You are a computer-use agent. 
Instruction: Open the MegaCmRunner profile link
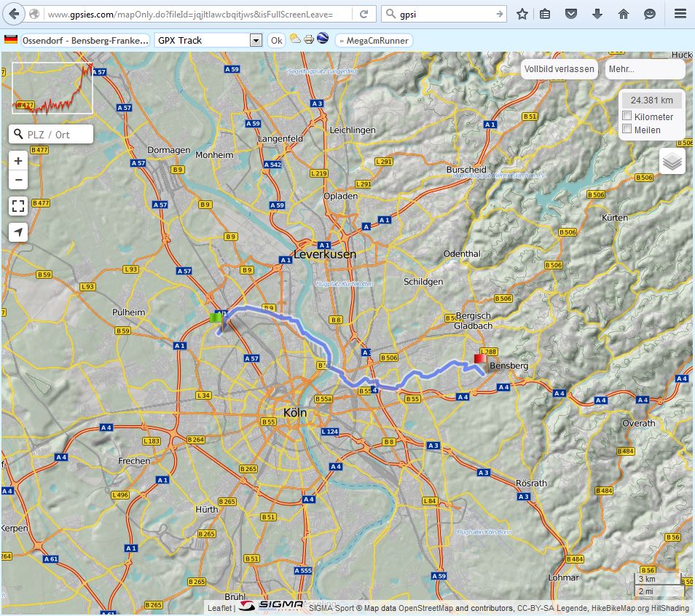374,41
